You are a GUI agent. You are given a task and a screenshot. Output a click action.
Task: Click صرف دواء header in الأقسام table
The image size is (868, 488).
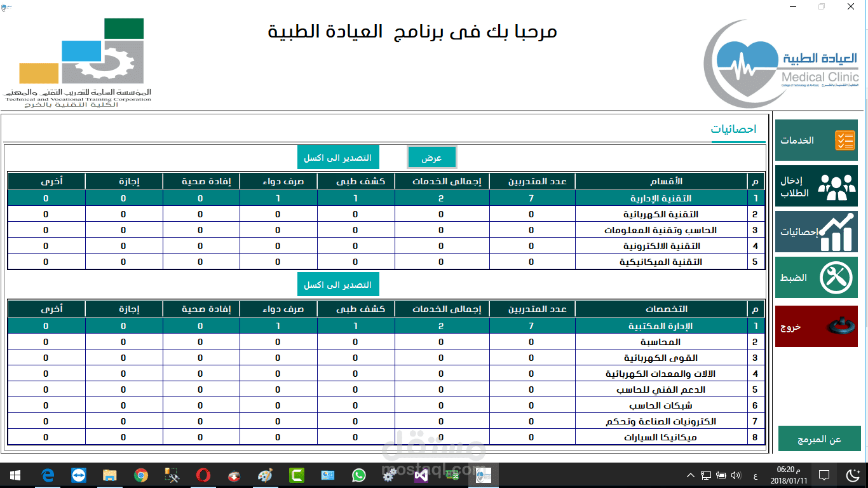click(278, 182)
